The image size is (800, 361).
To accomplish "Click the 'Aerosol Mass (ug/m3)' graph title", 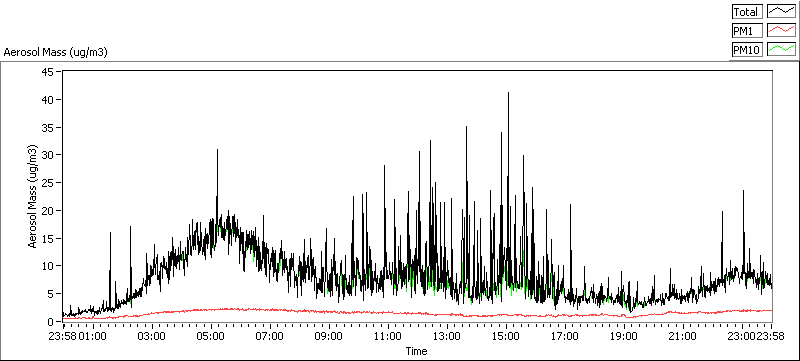I will (x=56, y=52).
